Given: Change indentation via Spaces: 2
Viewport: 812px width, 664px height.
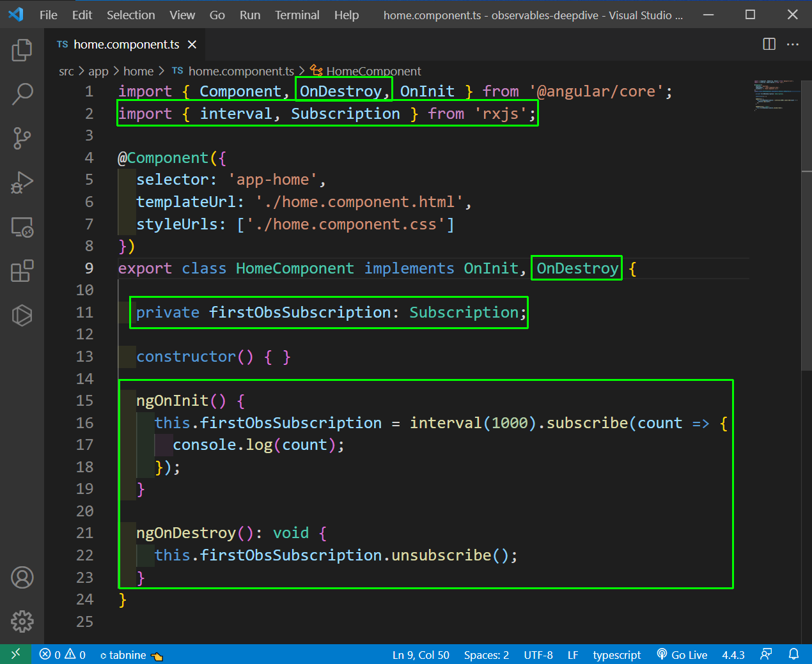Looking at the screenshot, I should tap(487, 654).
